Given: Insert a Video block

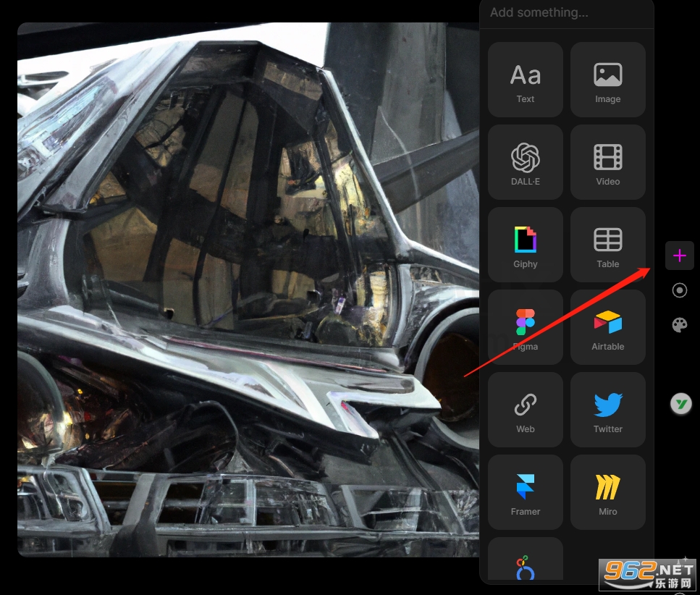Looking at the screenshot, I should tap(607, 162).
